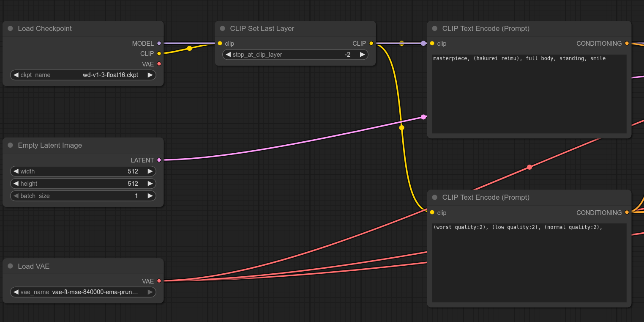This screenshot has width=644, height=322.
Task: Select the CLIP Set Last Layer title
Action: [262, 28]
